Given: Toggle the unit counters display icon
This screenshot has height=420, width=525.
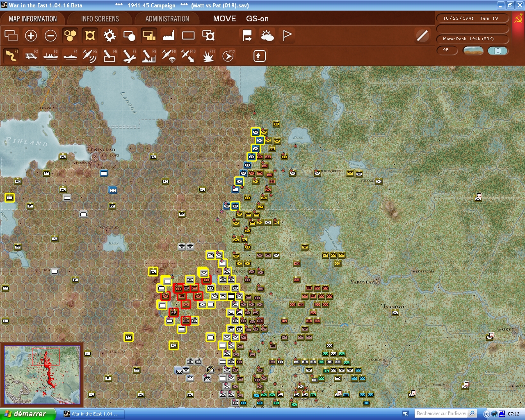Looking at the screenshot, I should tap(90, 36).
